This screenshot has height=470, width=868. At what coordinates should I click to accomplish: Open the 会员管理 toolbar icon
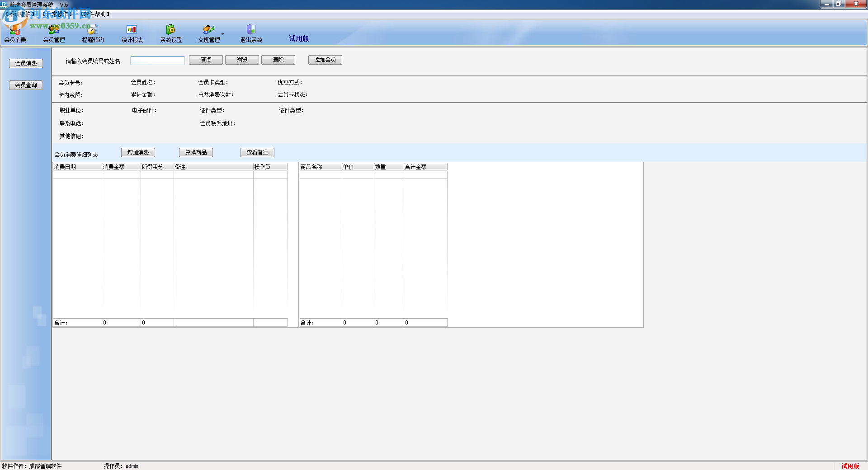tap(54, 34)
